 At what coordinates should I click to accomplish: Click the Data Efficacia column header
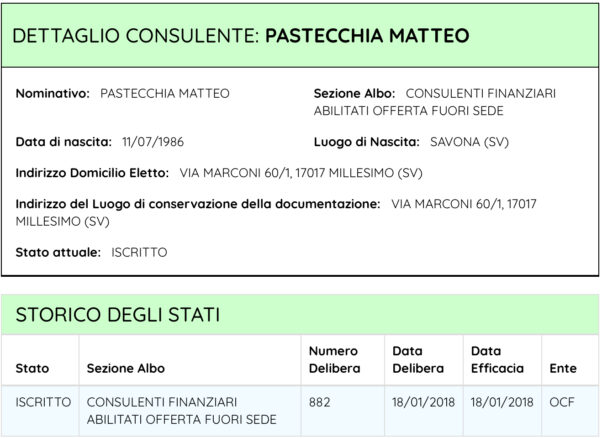point(497,360)
